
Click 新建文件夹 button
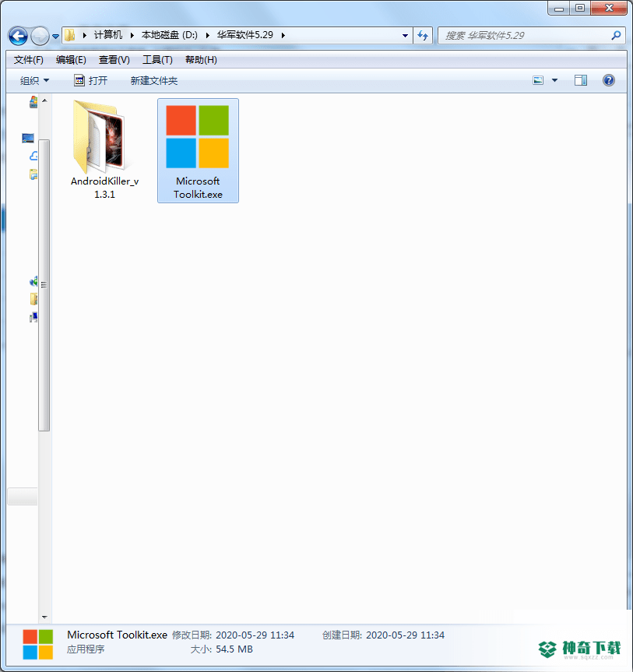click(154, 80)
